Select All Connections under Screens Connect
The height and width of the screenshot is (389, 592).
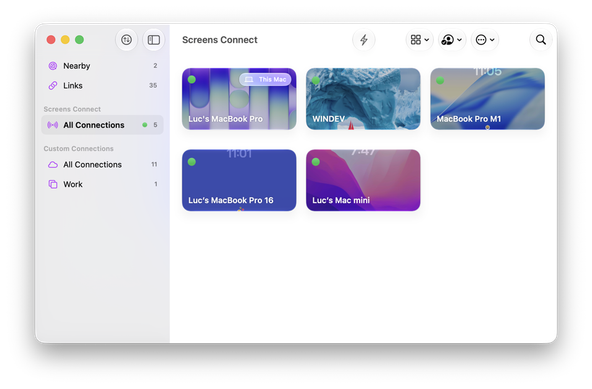click(x=102, y=125)
